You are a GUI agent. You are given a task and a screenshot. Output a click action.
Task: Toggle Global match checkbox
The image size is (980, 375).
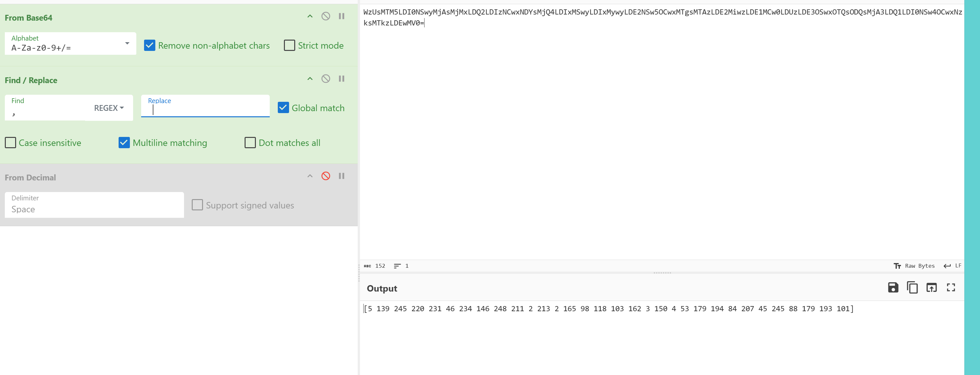(283, 108)
